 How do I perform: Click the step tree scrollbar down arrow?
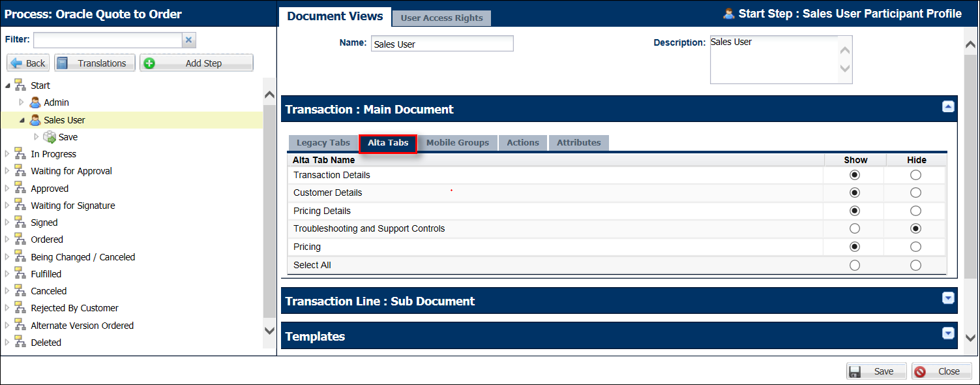269,331
